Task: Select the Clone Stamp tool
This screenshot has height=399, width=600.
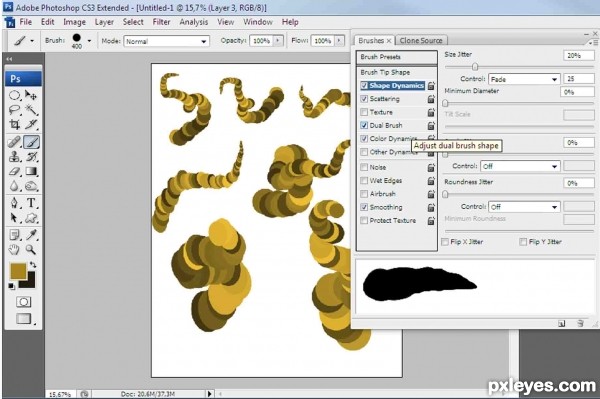Action: (x=15, y=156)
